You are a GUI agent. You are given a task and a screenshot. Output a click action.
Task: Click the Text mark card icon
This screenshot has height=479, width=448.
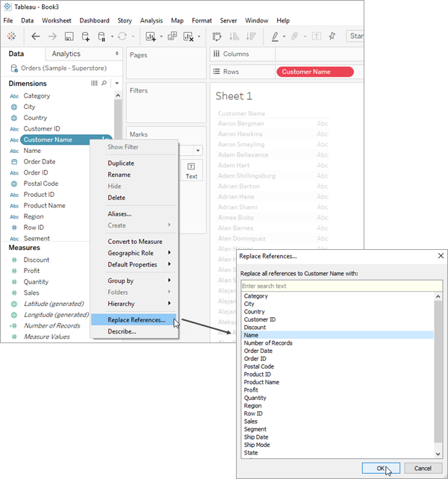[x=191, y=166]
